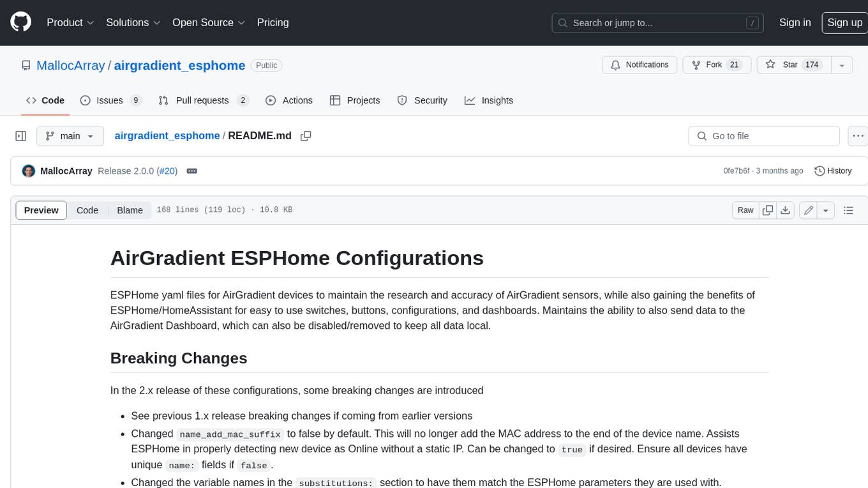Click the Breaking Changes heading
The height and width of the screenshot is (488, 868).
click(179, 358)
